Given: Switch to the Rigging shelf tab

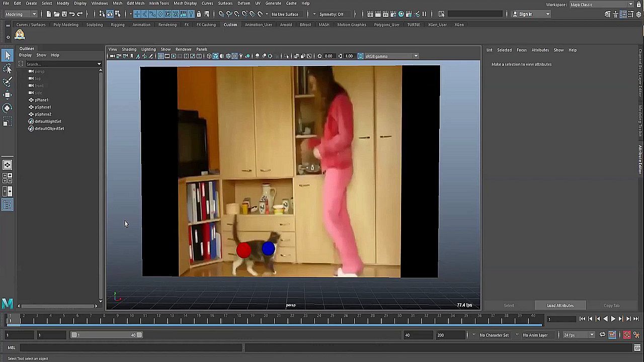Looking at the screenshot, I should tap(117, 25).
